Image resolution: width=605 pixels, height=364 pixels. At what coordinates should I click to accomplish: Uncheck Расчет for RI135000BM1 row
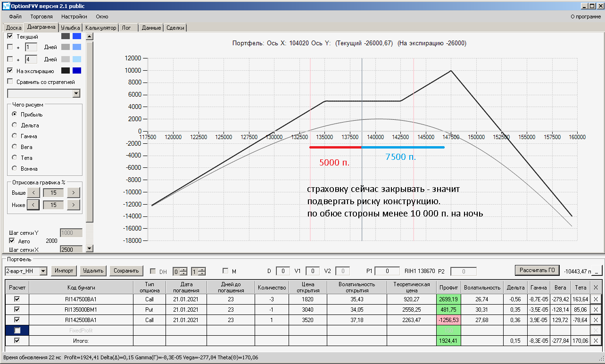coord(17,309)
